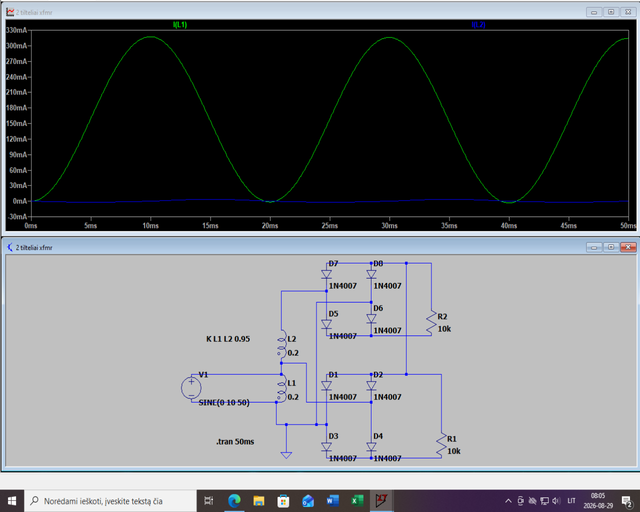Click 1N4007 label under D8
Screen dimensions: 640x512
[387, 286]
